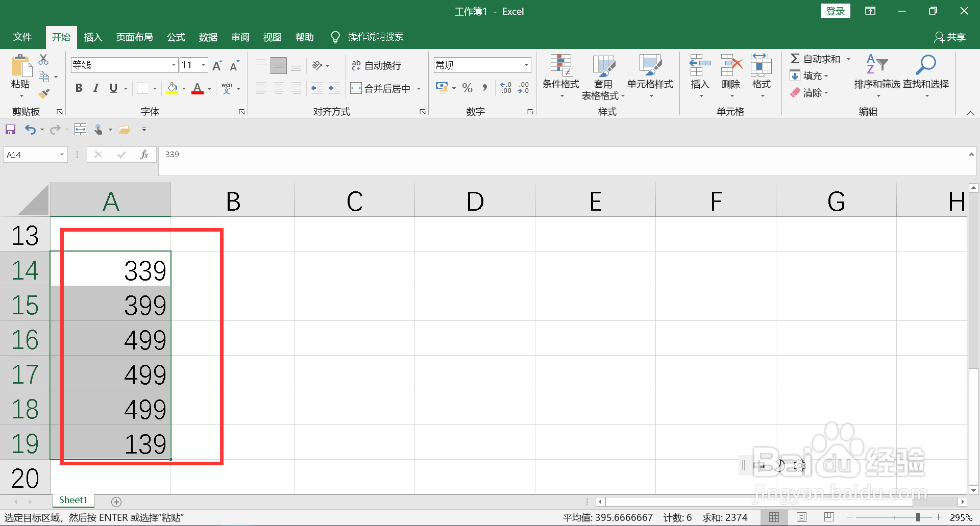Apply red font color A icon
The width and height of the screenshot is (980, 526).
(x=198, y=88)
